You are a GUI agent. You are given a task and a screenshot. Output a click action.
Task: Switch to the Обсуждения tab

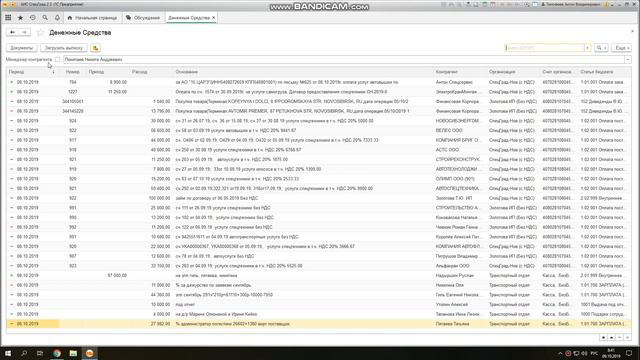(143, 18)
